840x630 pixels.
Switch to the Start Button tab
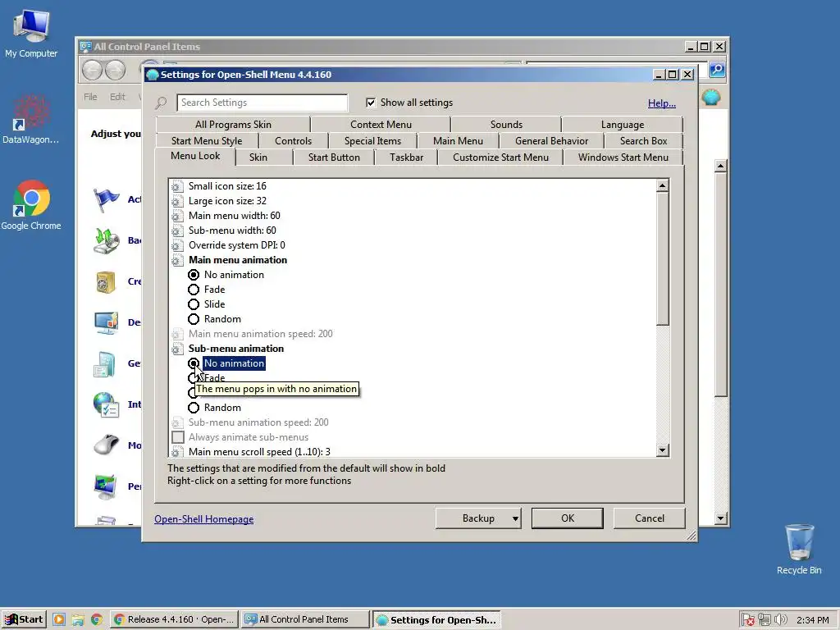(334, 157)
